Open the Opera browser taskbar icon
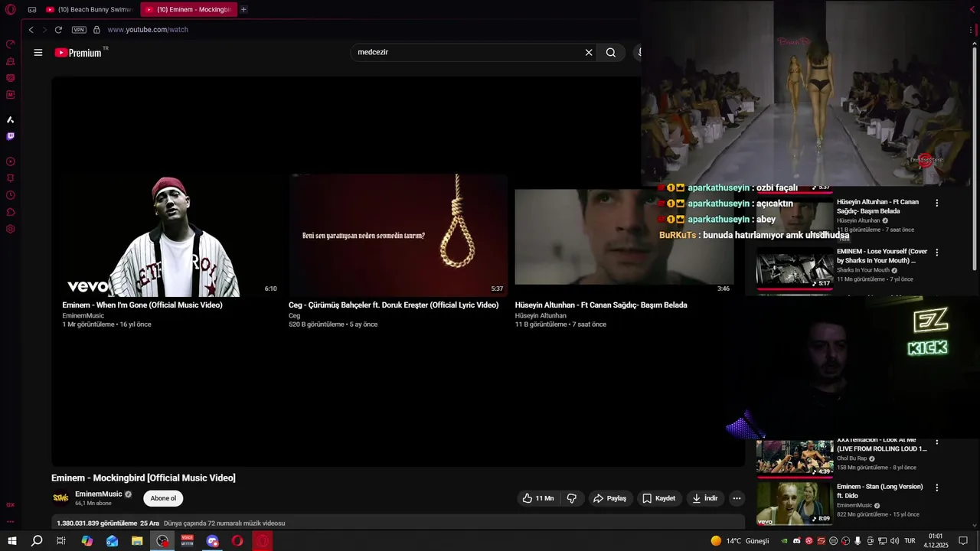 pos(237,541)
